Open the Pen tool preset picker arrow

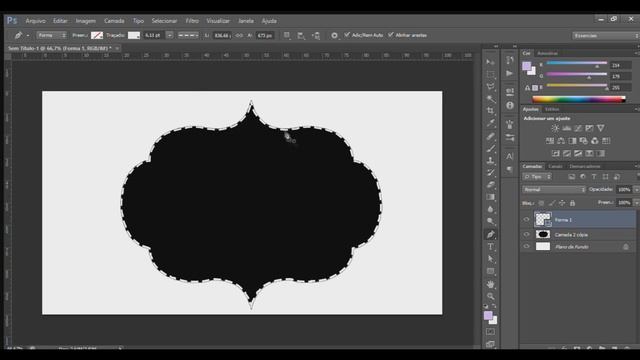(28, 36)
